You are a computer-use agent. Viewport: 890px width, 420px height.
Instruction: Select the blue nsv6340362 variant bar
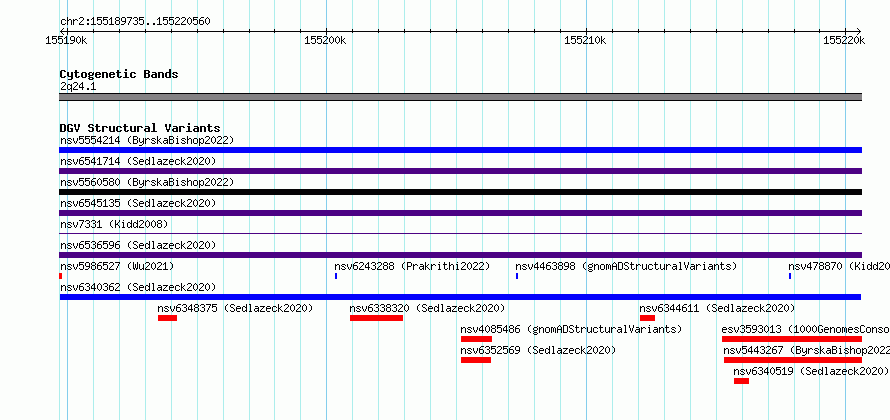pos(460,297)
